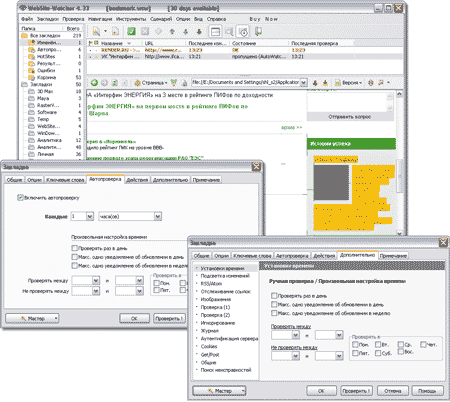Image resolution: width=450 pixels, height=402 pixels.
Task: Enable Проверять раз в день in Дополнительно dialog
Action: [x=274, y=296]
